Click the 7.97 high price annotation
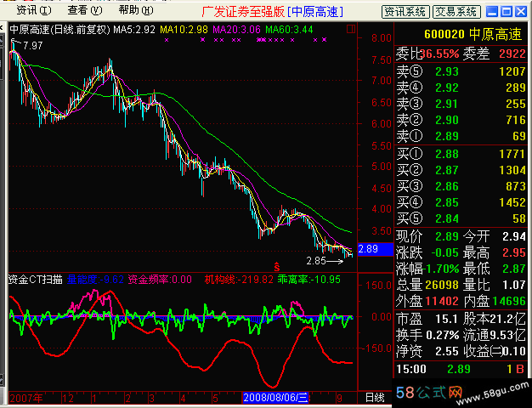Image resolution: width=532 pixels, height=408 pixels. (x=32, y=46)
